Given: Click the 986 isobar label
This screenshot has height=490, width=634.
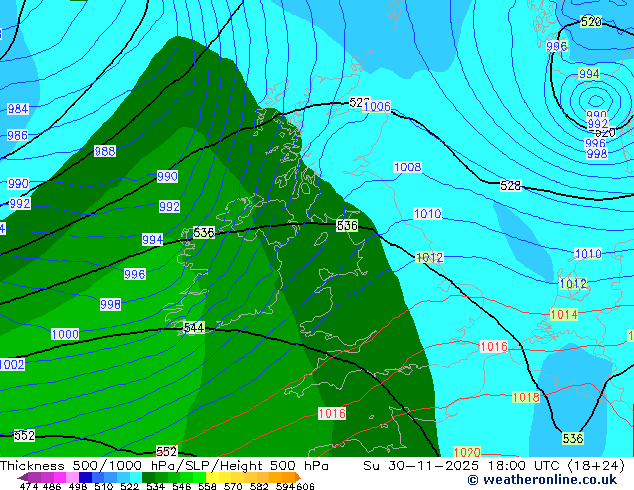Looking at the screenshot, I should coord(17,135).
